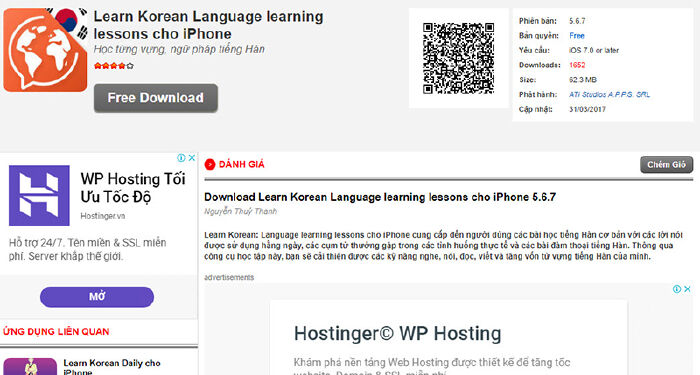This screenshot has height=375, width=700.
Task: Close the left sidebar ad with the X
Action: point(192,158)
